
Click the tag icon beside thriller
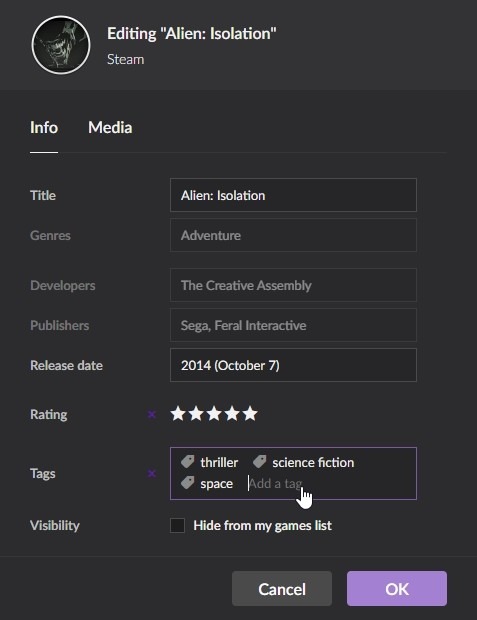tap(187, 461)
